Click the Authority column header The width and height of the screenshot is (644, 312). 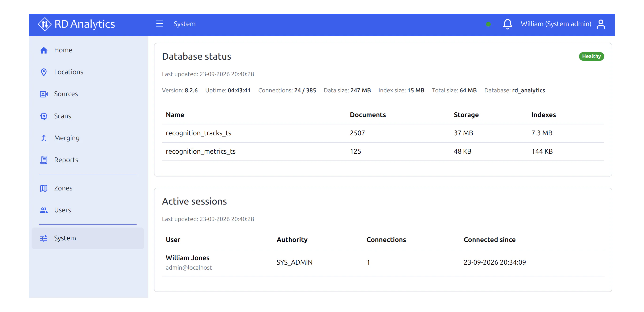292,240
